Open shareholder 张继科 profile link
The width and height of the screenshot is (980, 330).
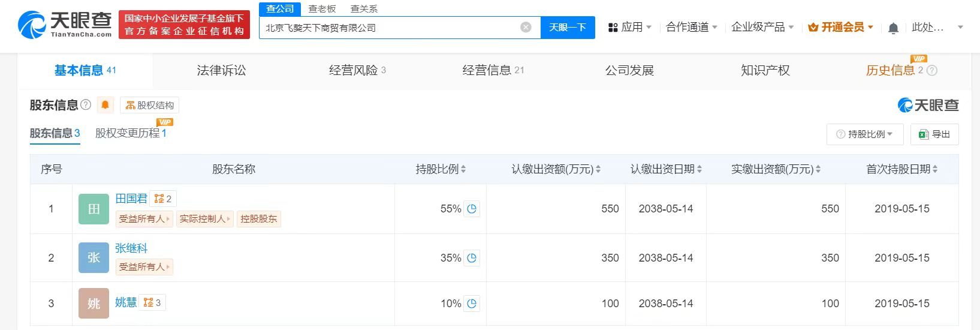click(131, 248)
